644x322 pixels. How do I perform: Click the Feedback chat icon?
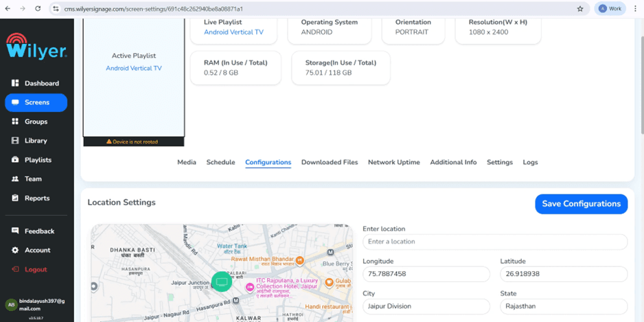[15, 231]
